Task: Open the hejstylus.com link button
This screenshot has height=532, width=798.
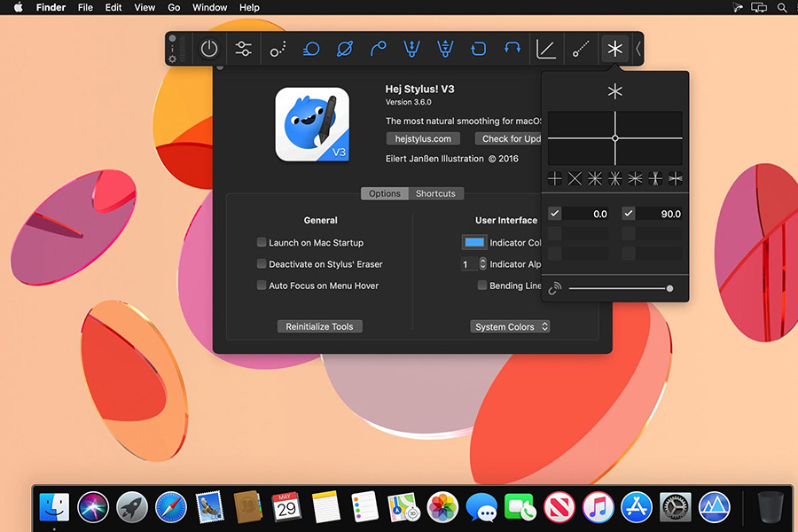Action: pos(423,138)
